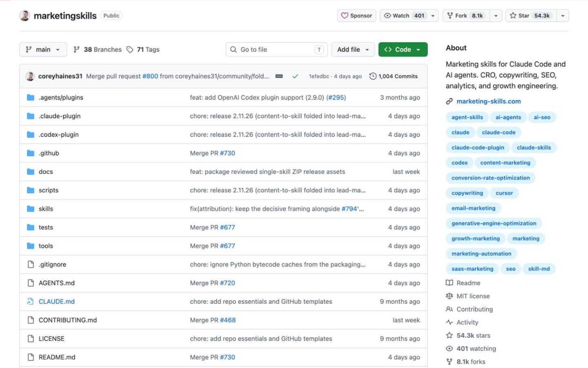Star the repository with Star 54.3k
This screenshot has height=368, width=588.
[x=531, y=16]
